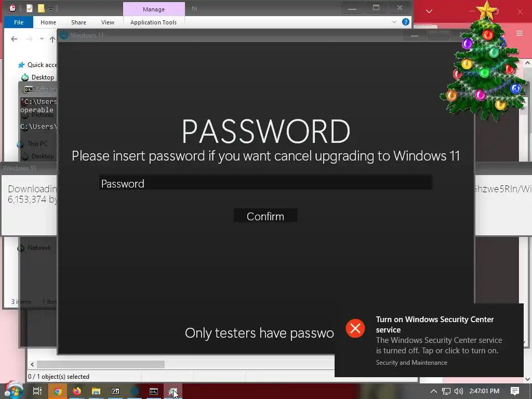Click the network tray icon
Viewport: 532px width, 399px height.
point(446,391)
